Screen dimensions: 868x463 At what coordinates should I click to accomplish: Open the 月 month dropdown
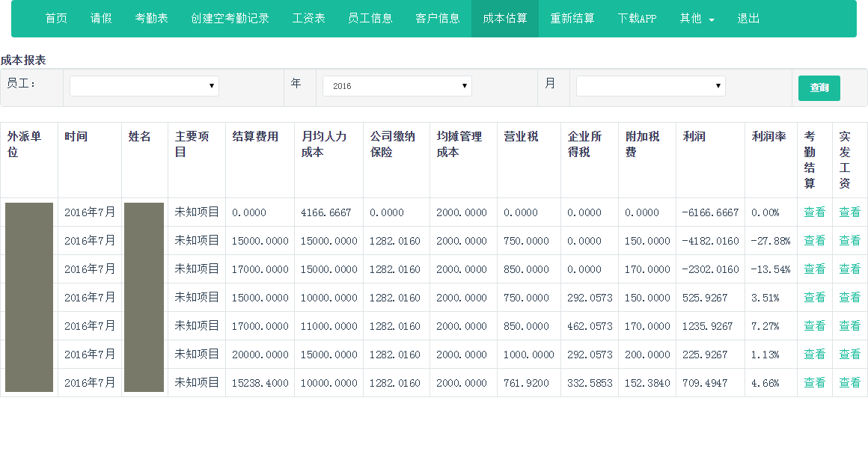click(650, 86)
